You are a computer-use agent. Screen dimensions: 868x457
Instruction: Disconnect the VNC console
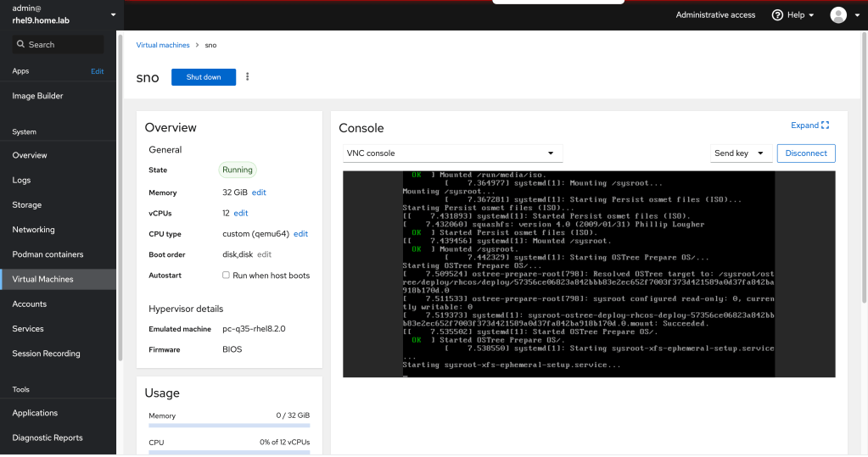(806, 153)
